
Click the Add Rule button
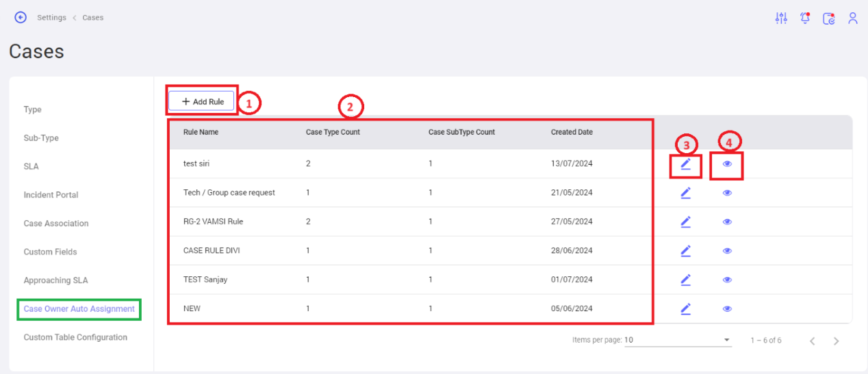click(x=203, y=101)
